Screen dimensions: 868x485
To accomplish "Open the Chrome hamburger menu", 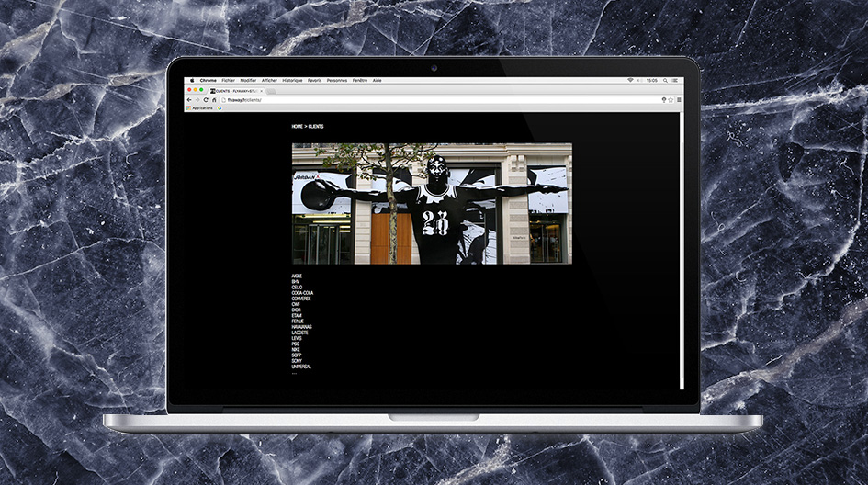I will [x=679, y=100].
